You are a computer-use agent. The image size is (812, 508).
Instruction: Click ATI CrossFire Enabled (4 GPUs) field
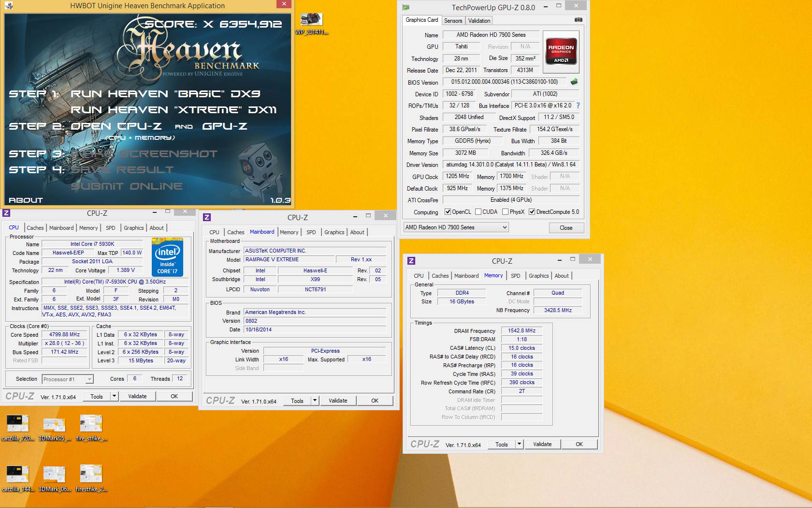(x=511, y=200)
